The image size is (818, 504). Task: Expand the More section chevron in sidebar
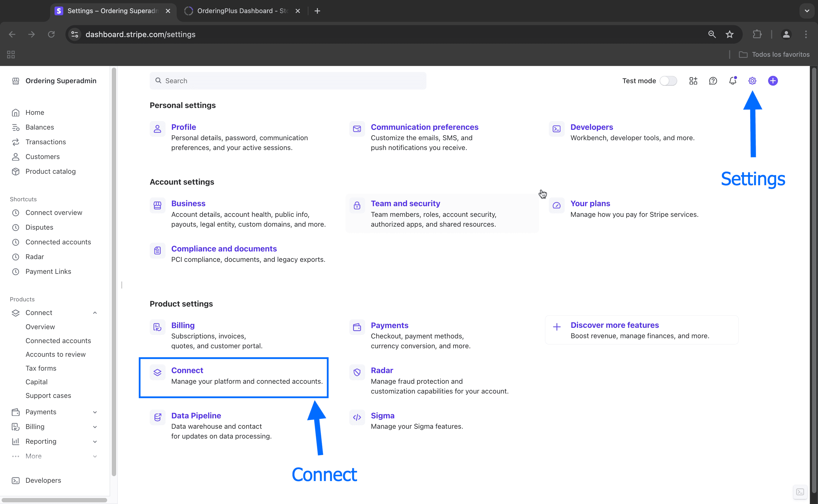coord(95,456)
